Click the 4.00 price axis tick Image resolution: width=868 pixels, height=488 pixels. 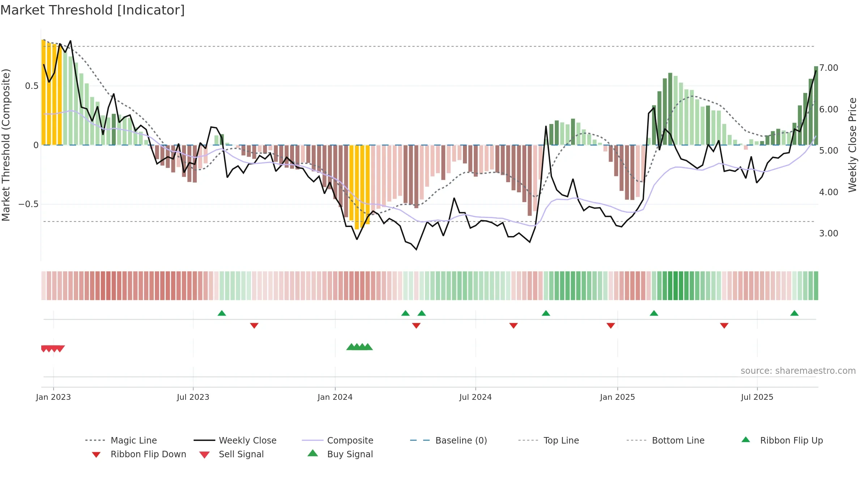[x=829, y=192]
